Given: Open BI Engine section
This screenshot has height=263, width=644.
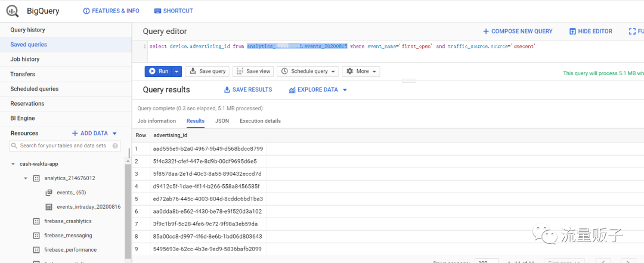Looking at the screenshot, I should tap(23, 118).
